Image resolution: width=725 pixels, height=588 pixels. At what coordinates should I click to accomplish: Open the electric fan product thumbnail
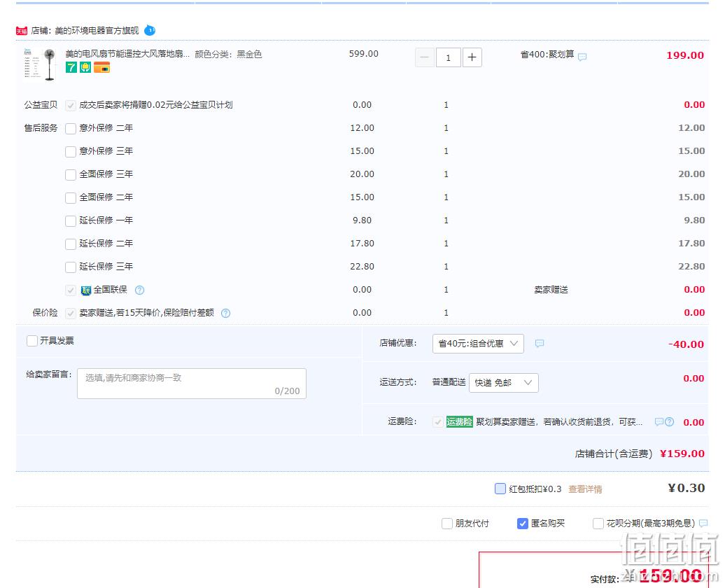coord(40,64)
